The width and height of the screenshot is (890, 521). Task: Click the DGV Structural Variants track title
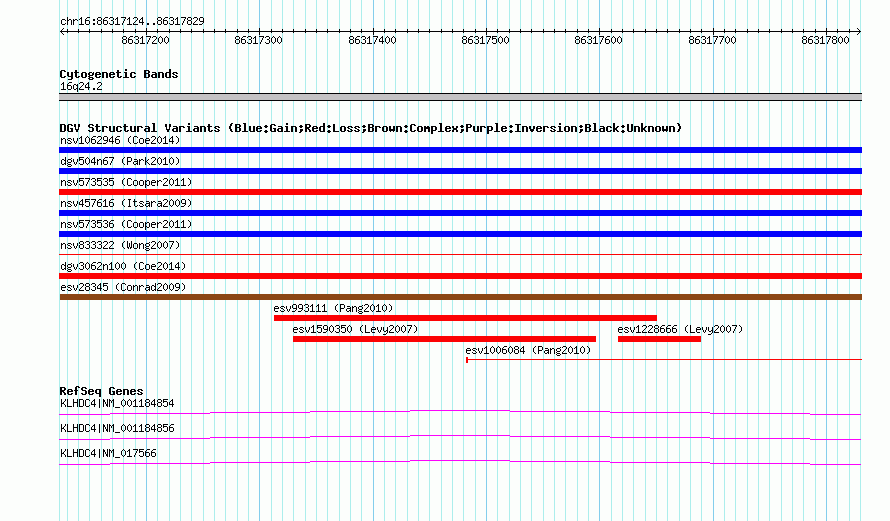coord(371,128)
